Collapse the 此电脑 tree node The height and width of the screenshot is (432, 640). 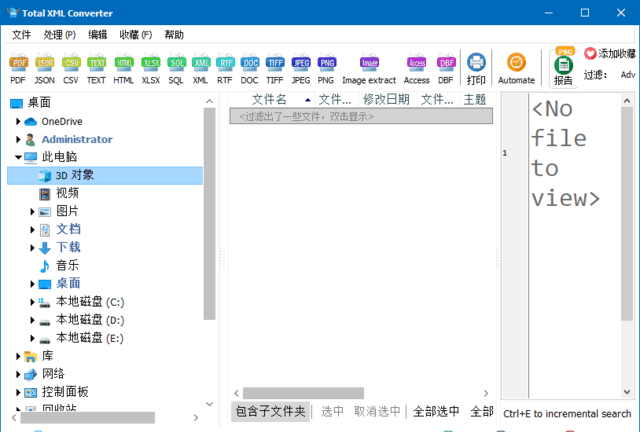point(18,157)
